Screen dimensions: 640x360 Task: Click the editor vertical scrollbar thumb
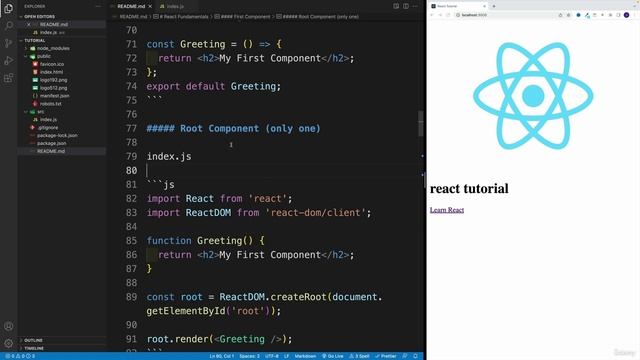click(x=420, y=124)
